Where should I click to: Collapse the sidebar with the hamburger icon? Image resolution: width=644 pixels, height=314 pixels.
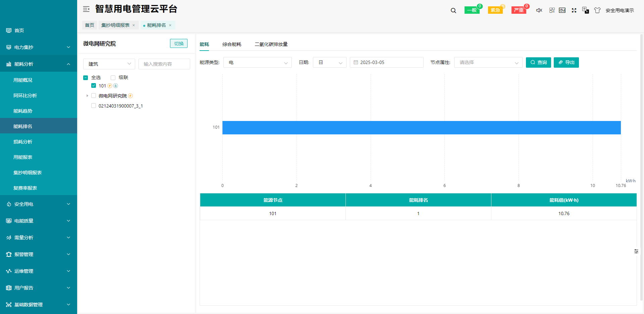pos(86,9)
